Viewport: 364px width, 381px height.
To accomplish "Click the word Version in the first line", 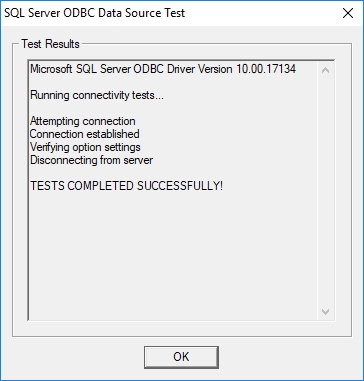I will 216,69.
